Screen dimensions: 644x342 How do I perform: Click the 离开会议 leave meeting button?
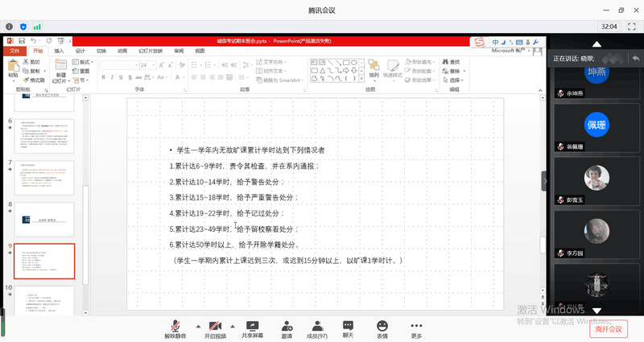coord(609,328)
